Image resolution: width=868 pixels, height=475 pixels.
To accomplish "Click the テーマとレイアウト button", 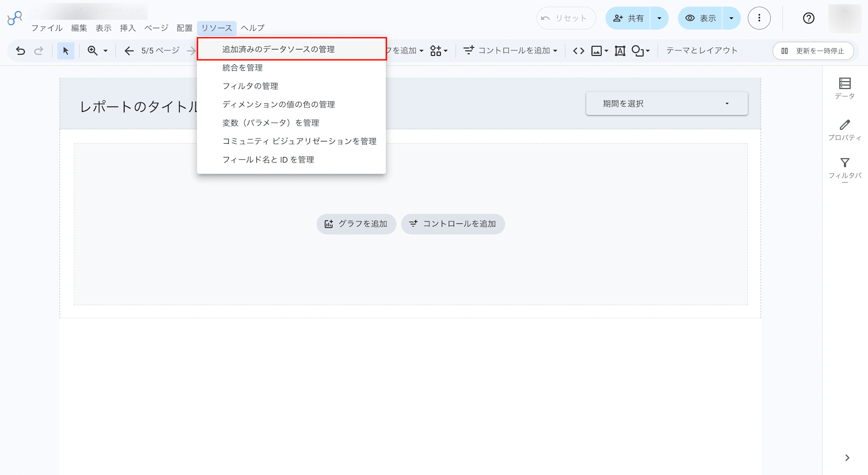I will tap(702, 51).
